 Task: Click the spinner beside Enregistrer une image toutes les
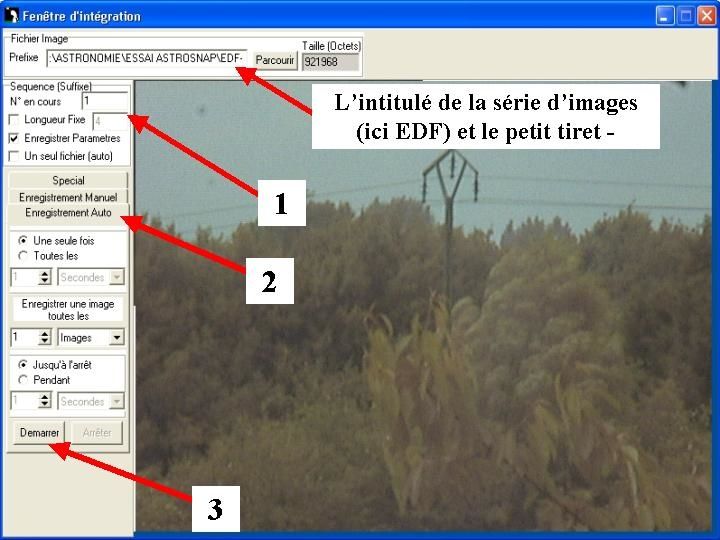[45, 338]
